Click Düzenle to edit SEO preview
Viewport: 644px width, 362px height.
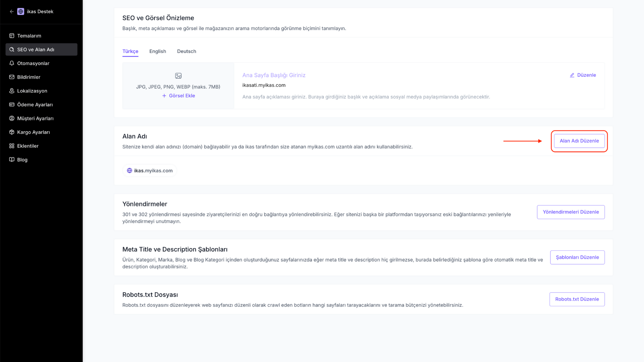[x=583, y=75]
